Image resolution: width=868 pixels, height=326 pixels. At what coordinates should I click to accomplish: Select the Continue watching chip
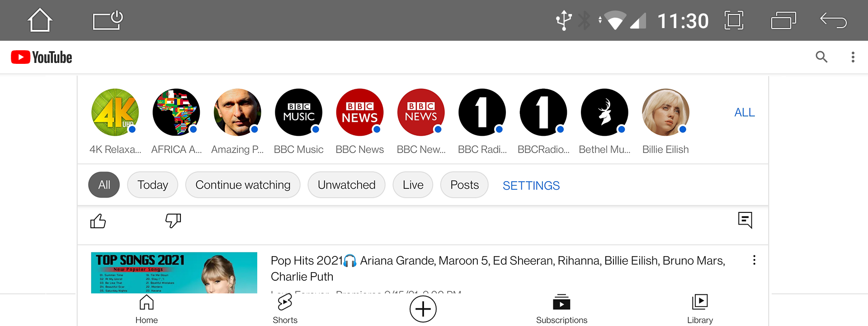click(243, 185)
